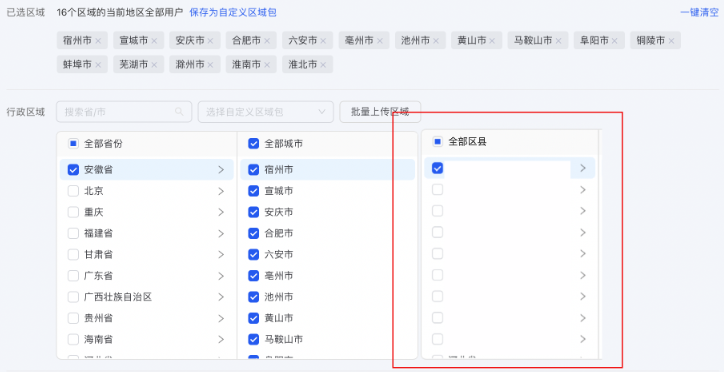Close the 滁州市 tag

point(211,65)
